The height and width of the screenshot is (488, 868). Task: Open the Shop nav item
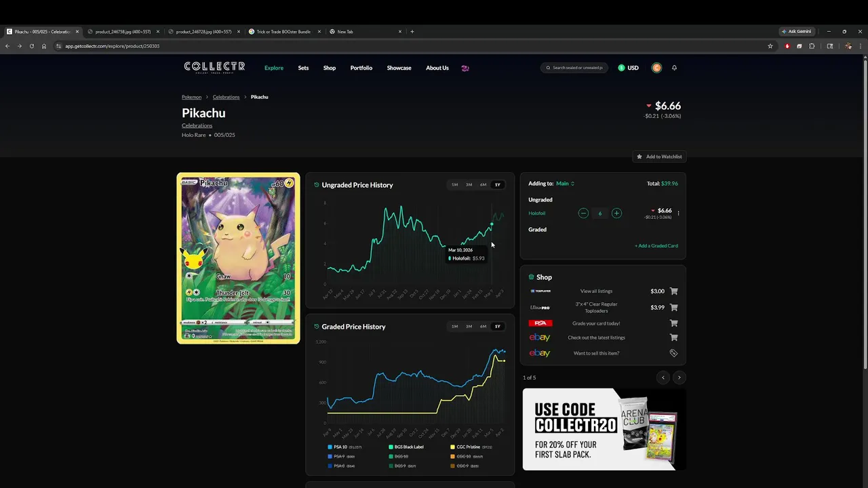pos(330,68)
